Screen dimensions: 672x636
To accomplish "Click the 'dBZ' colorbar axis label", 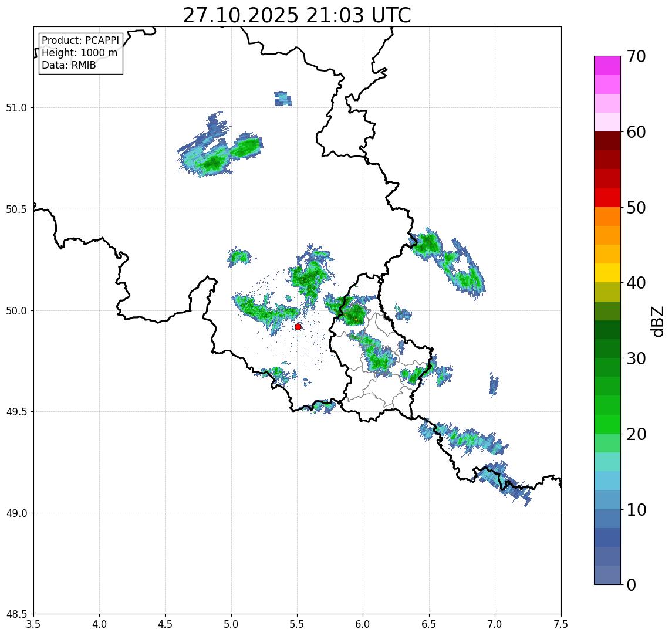I will 657,322.
